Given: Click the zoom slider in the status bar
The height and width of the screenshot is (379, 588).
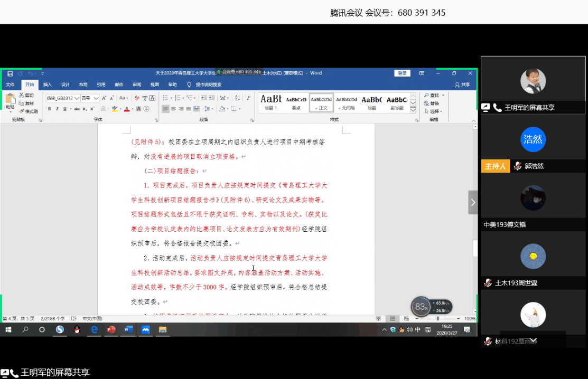Looking at the screenshot, I should click(437, 319).
